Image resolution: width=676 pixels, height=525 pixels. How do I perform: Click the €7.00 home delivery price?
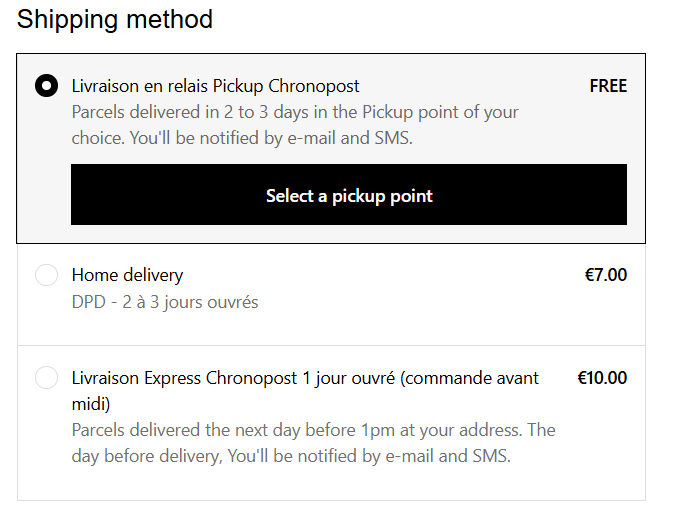606,275
